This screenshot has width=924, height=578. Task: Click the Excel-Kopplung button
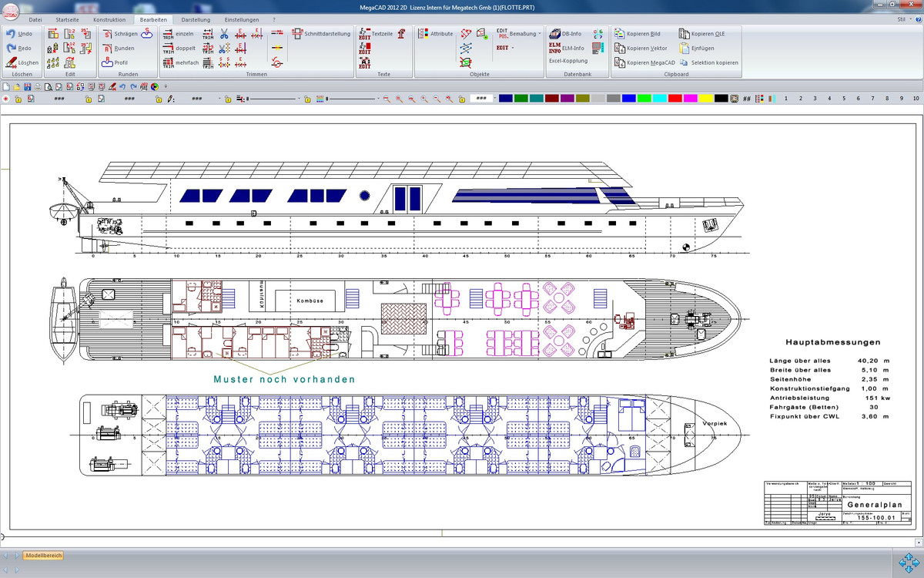click(x=567, y=61)
